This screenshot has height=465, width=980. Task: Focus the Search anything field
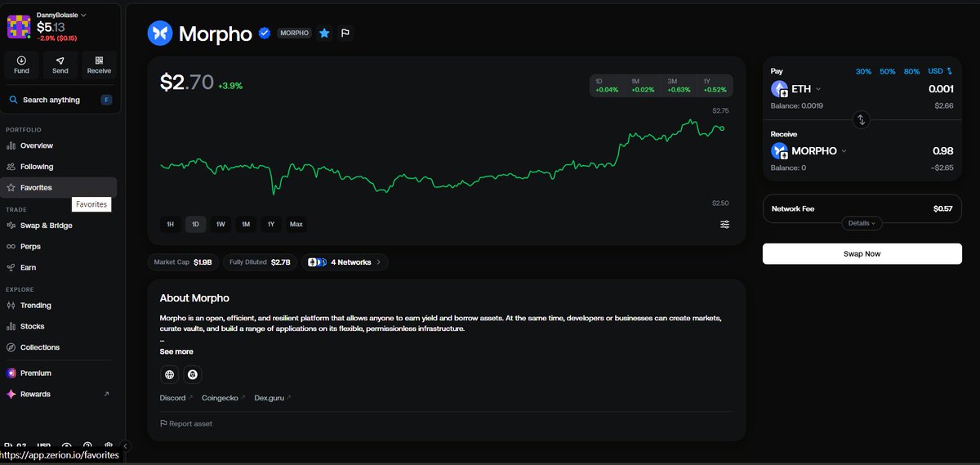[60, 100]
